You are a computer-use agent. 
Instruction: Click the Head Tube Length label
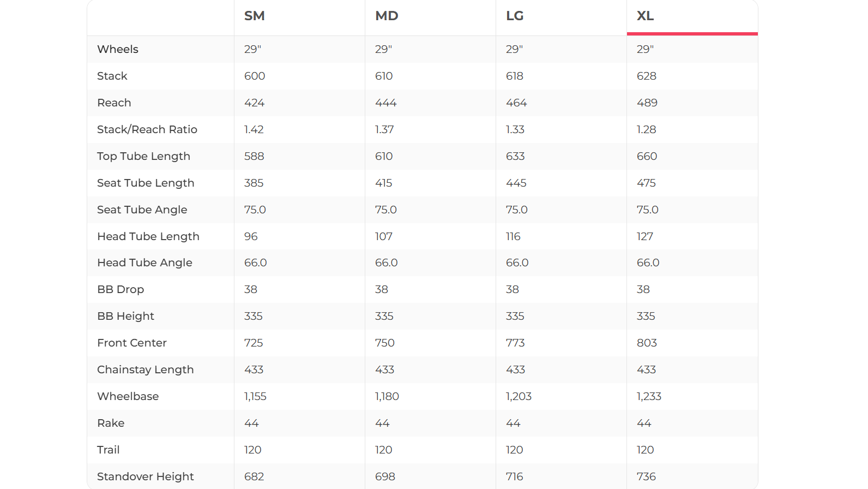pyautogui.click(x=148, y=236)
